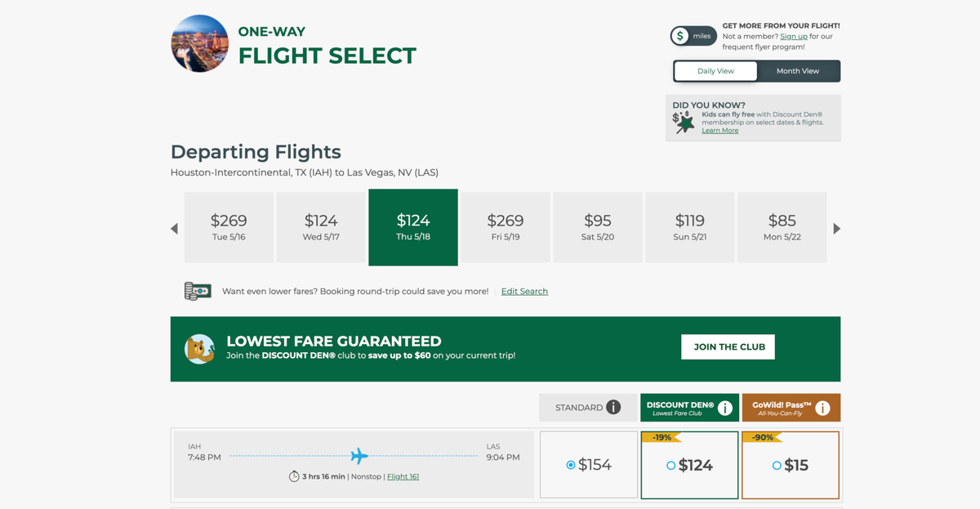Select the $15 GoWild! Pass fare
This screenshot has height=509, width=980.
[790, 464]
